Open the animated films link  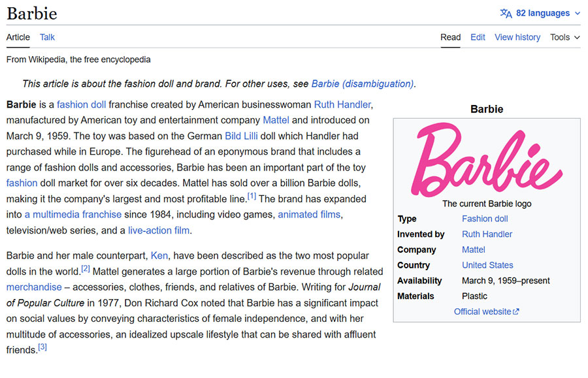tap(309, 215)
